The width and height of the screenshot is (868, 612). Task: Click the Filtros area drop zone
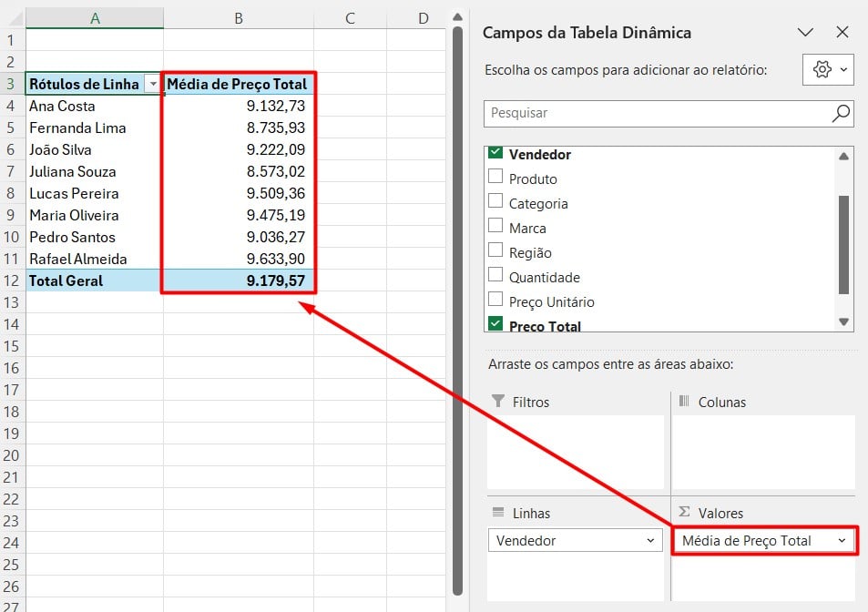tap(575, 452)
